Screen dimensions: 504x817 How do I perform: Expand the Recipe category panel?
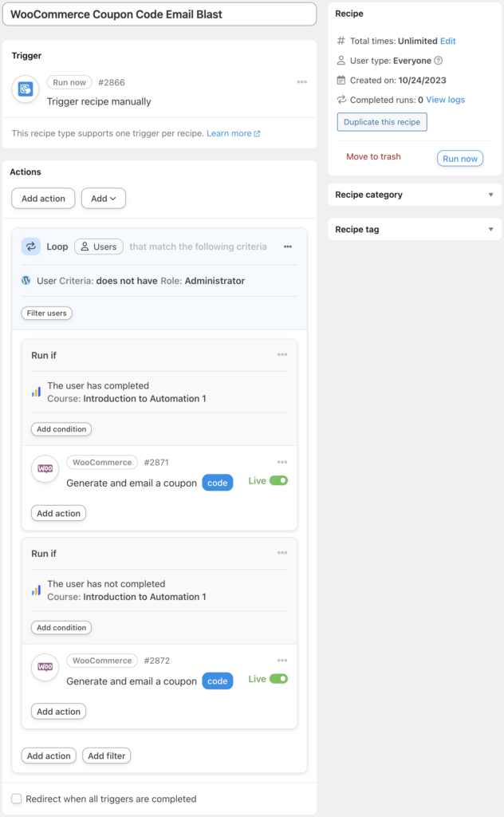[491, 195]
